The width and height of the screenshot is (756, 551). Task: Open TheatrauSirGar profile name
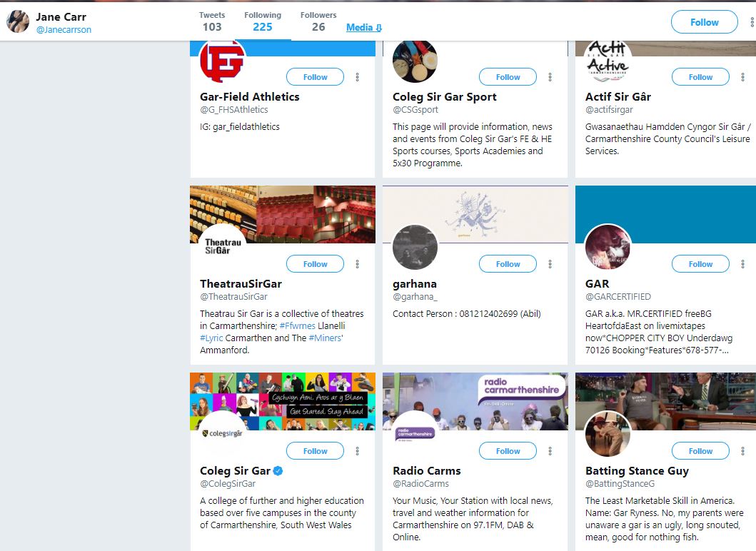(x=241, y=284)
